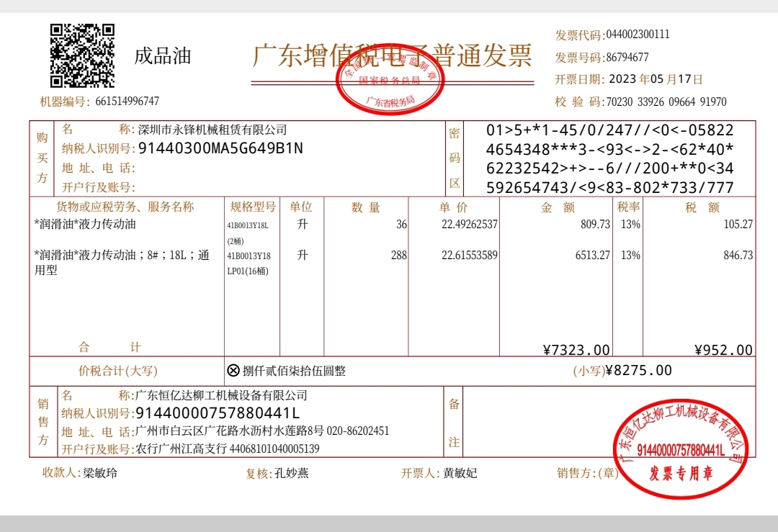Click the first line item amount 809.73
The height and width of the screenshot is (532, 778).
[x=595, y=225]
